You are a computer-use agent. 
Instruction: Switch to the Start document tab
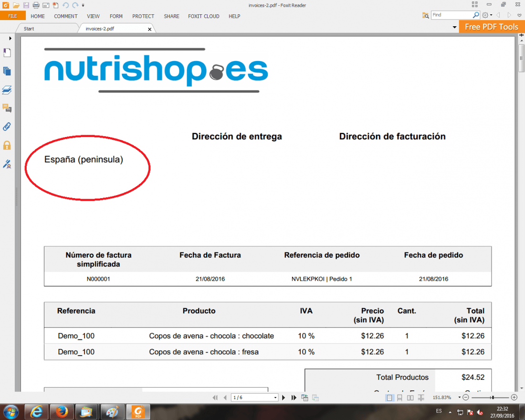(x=47, y=29)
